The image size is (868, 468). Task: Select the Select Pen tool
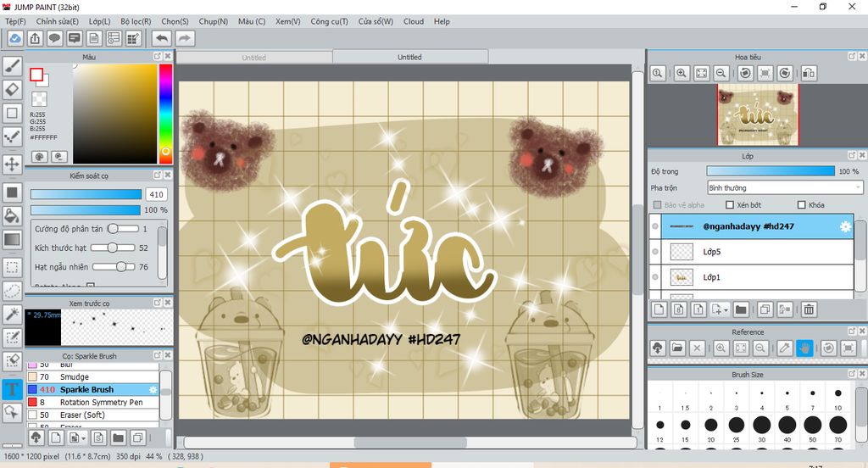point(12,337)
